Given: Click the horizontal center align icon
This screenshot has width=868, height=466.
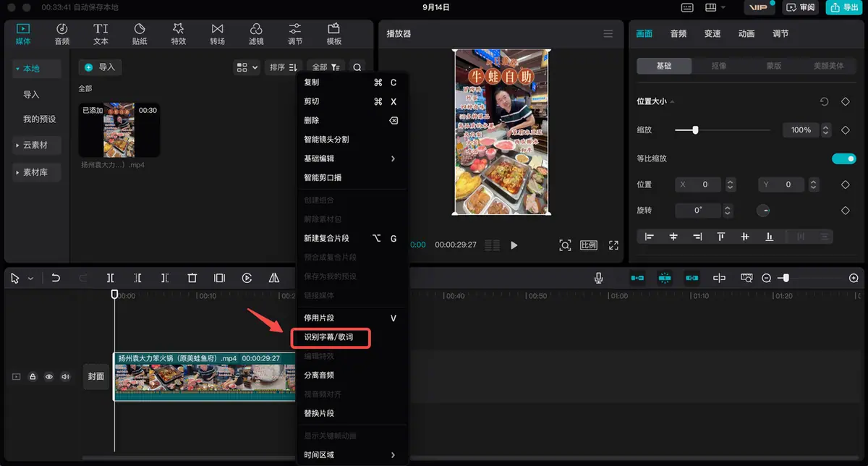Looking at the screenshot, I should point(673,237).
